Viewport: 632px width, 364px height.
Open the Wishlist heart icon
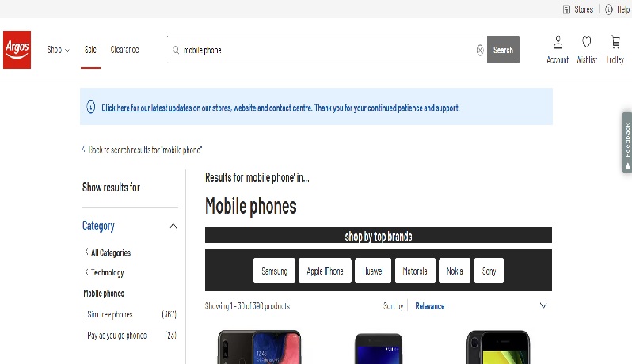[586, 42]
